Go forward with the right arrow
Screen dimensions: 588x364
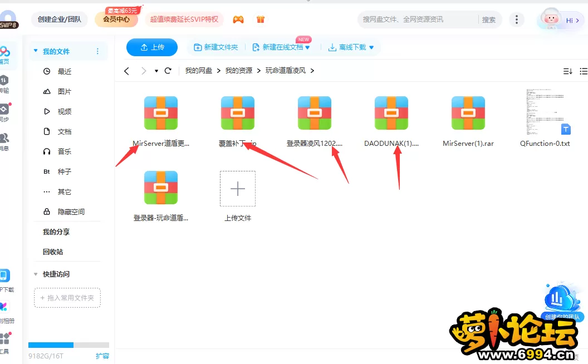[x=144, y=71]
